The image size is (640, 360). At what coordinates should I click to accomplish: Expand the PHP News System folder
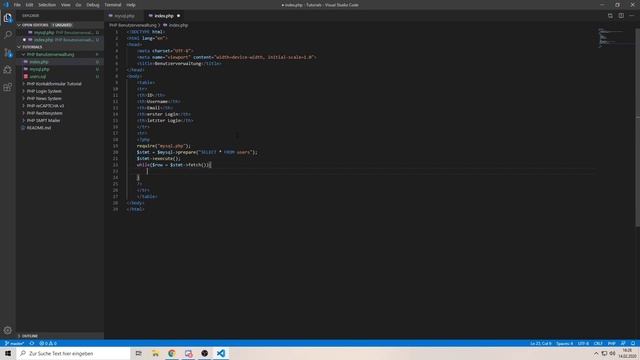60,98
